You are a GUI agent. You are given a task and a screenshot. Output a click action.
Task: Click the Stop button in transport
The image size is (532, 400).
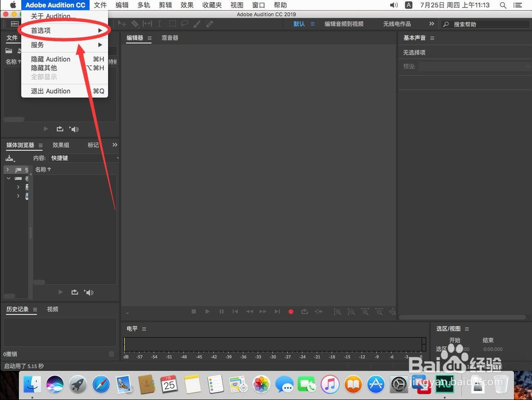click(194, 312)
